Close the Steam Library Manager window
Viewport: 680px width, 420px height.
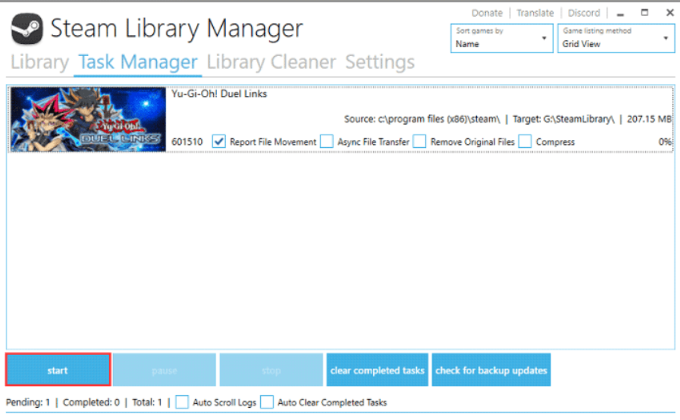(x=670, y=13)
